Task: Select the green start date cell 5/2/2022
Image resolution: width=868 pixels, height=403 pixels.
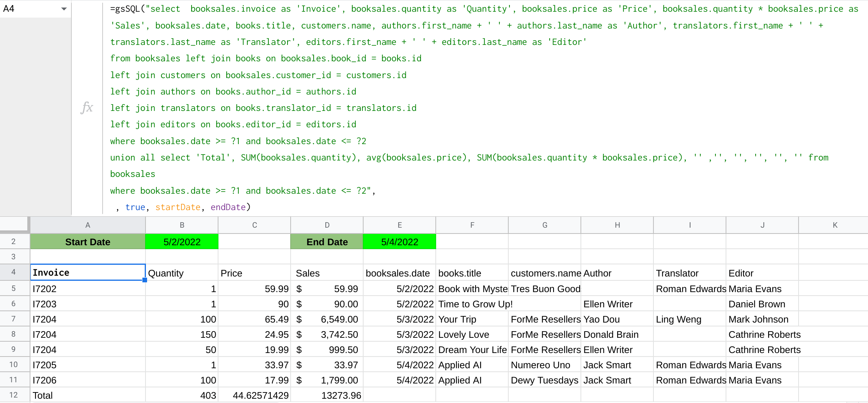Action: 182,242
